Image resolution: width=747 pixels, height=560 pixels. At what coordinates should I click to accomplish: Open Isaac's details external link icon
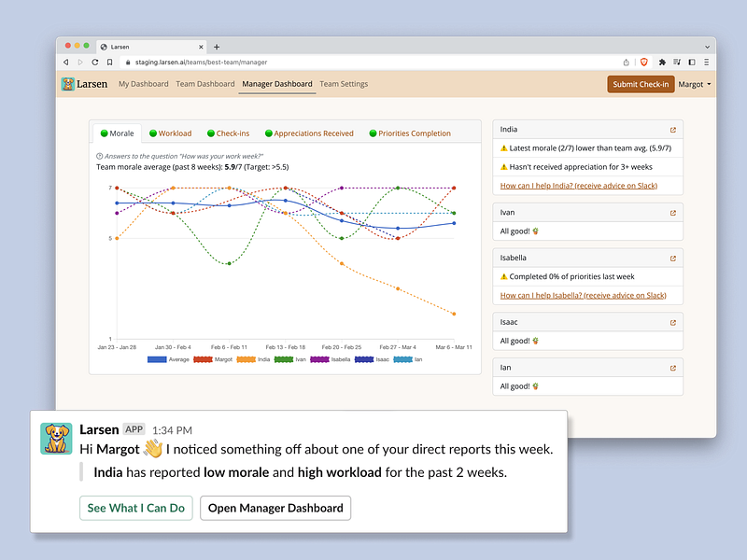(672, 322)
